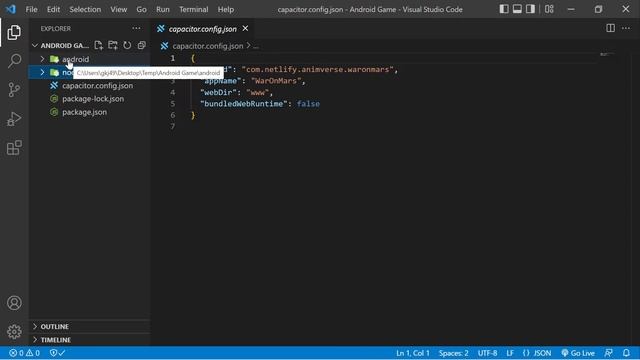Open the Accounts icon in activity bar
The height and width of the screenshot is (360, 640).
[x=14, y=303]
